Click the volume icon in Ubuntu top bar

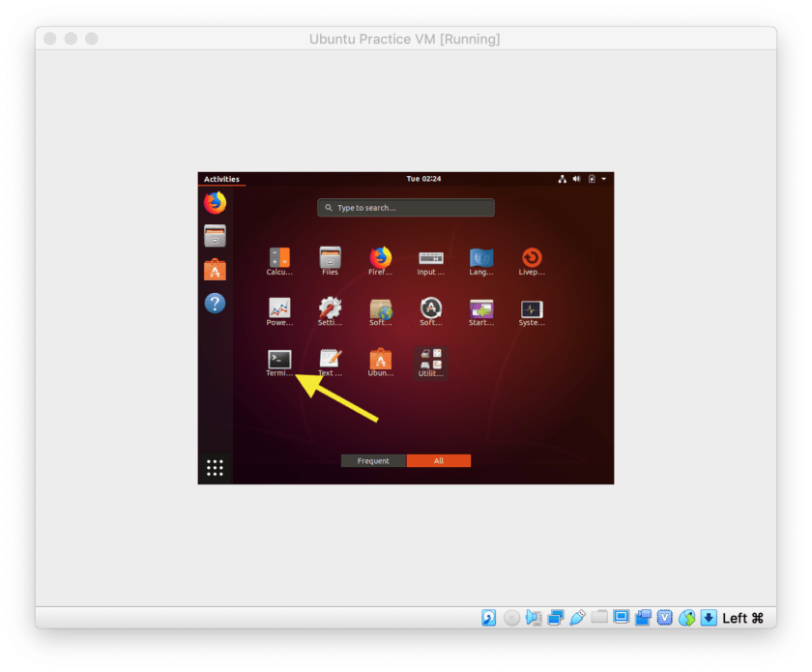pos(576,179)
